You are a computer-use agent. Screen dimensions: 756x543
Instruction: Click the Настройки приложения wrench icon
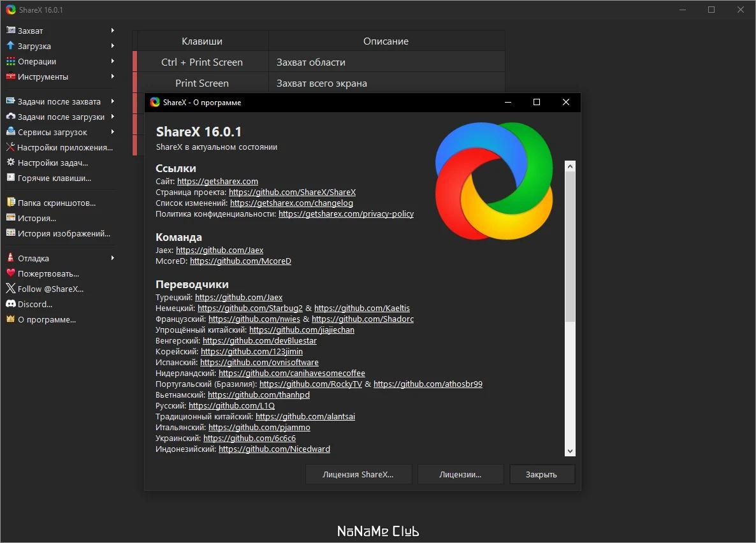11,147
